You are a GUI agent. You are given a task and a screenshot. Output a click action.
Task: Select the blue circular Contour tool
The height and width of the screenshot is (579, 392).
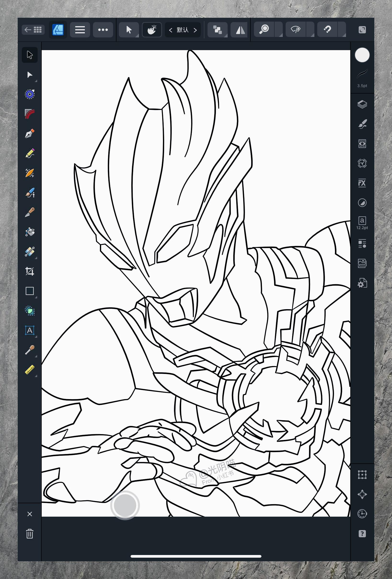click(30, 94)
